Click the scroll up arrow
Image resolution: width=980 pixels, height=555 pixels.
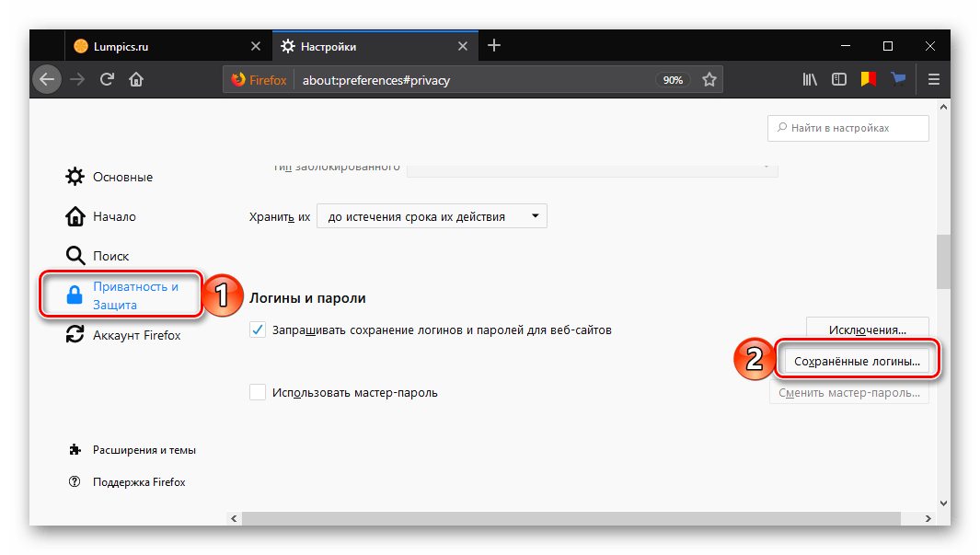pyautogui.click(x=943, y=107)
